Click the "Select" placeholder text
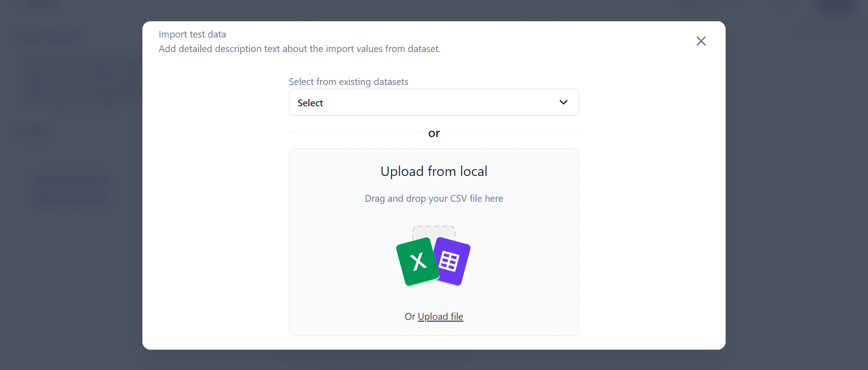The image size is (868, 370). click(x=310, y=103)
